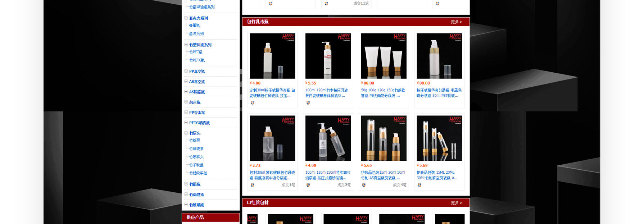Click shield badge under the ¥4.08 定制30ml product

click(252, 103)
